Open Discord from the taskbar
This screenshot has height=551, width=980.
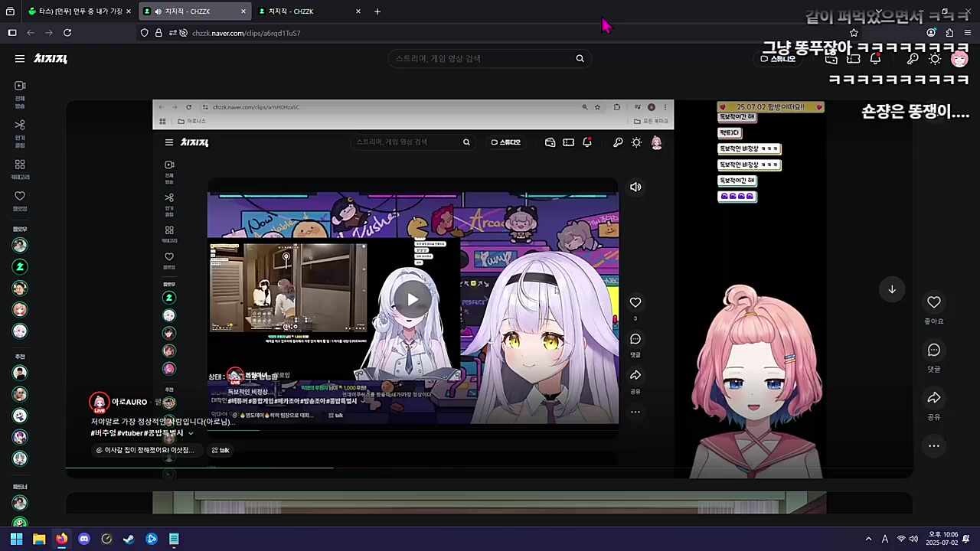pyautogui.click(x=84, y=539)
